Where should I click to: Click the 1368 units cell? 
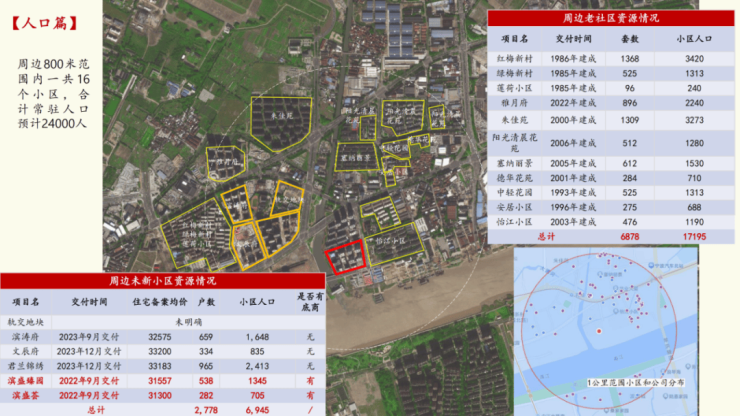pyautogui.click(x=630, y=59)
